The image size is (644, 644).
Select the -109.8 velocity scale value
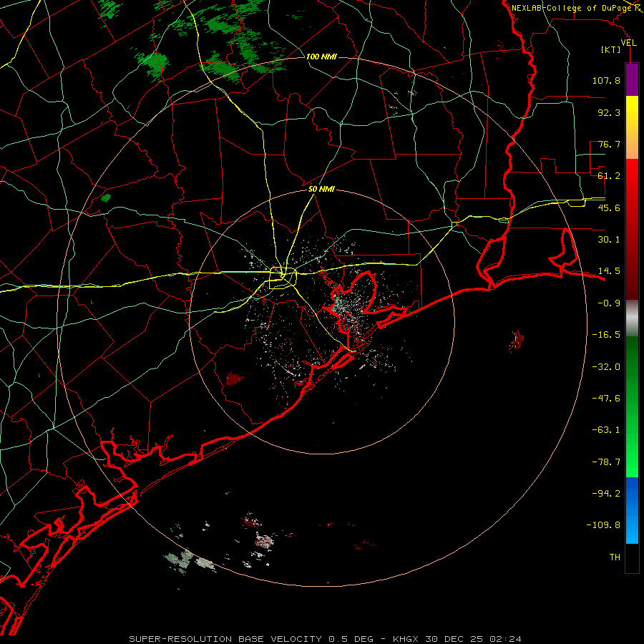click(x=603, y=525)
